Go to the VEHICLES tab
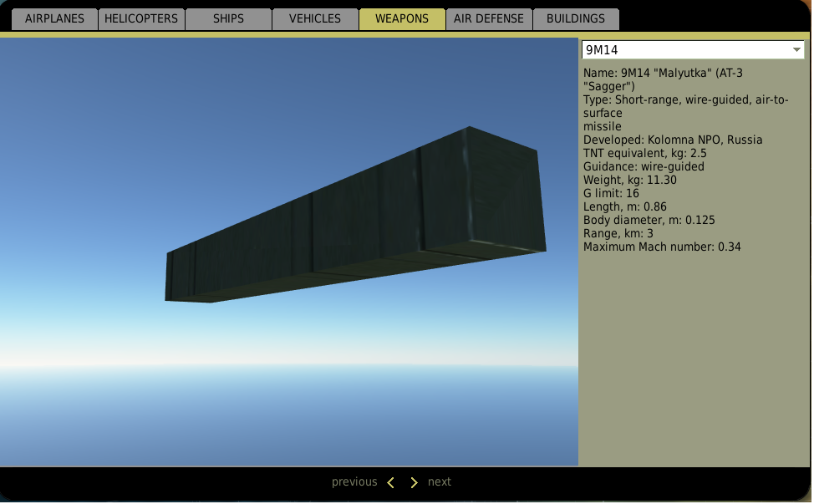The height and width of the screenshot is (504, 814). pyautogui.click(x=315, y=19)
